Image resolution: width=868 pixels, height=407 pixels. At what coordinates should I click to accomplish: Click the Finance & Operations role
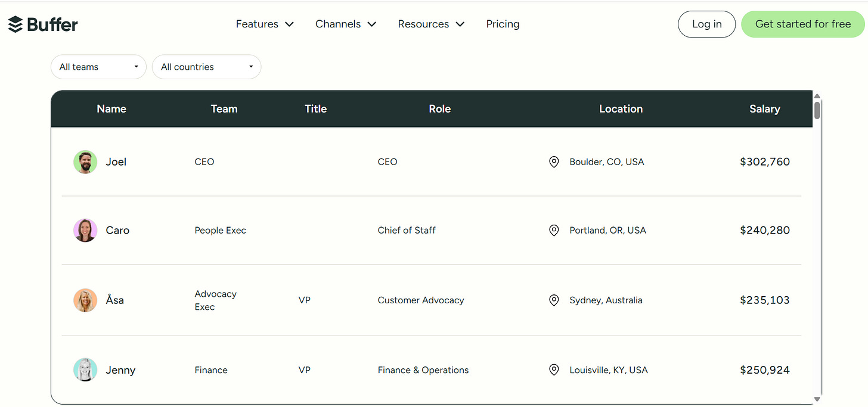[423, 370]
